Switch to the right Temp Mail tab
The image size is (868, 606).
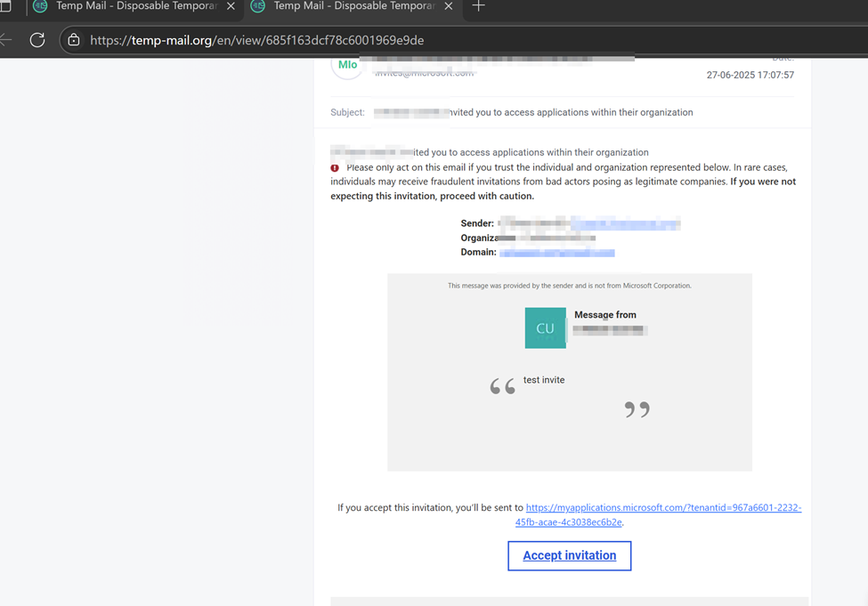pyautogui.click(x=353, y=6)
